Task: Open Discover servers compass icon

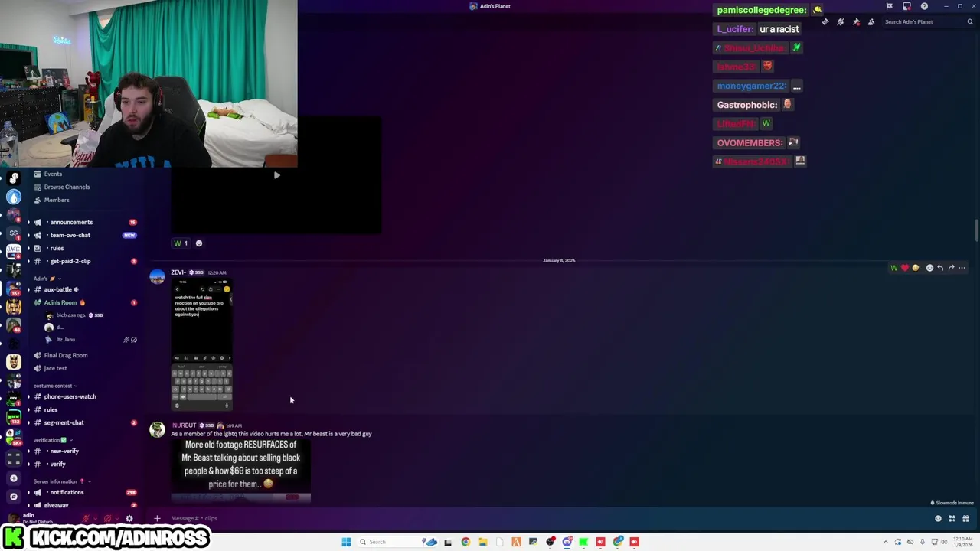Action: tap(13, 497)
